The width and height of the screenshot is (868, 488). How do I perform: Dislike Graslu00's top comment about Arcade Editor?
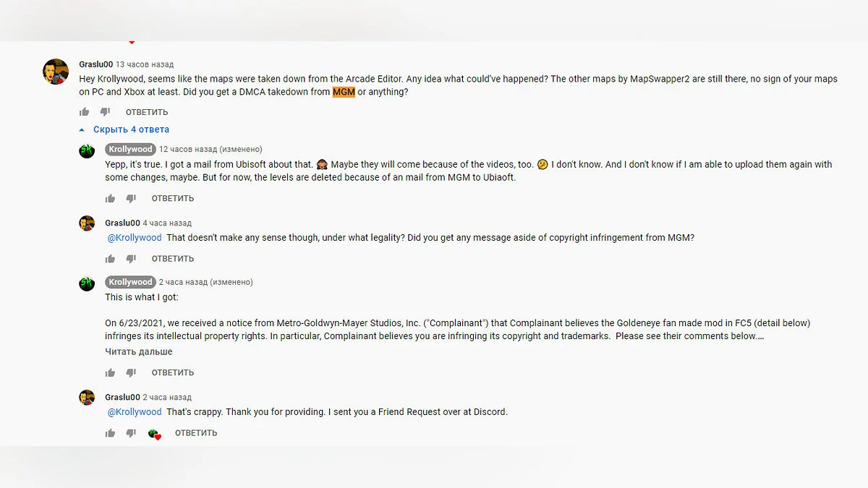point(105,112)
